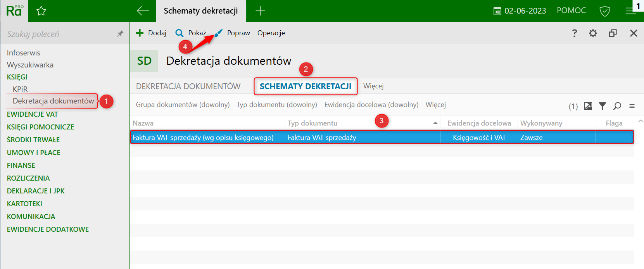Image resolution: width=644 pixels, height=269 pixels.
Task: Select Dekretacja dokumentów in the sidebar
Action: 54,101
